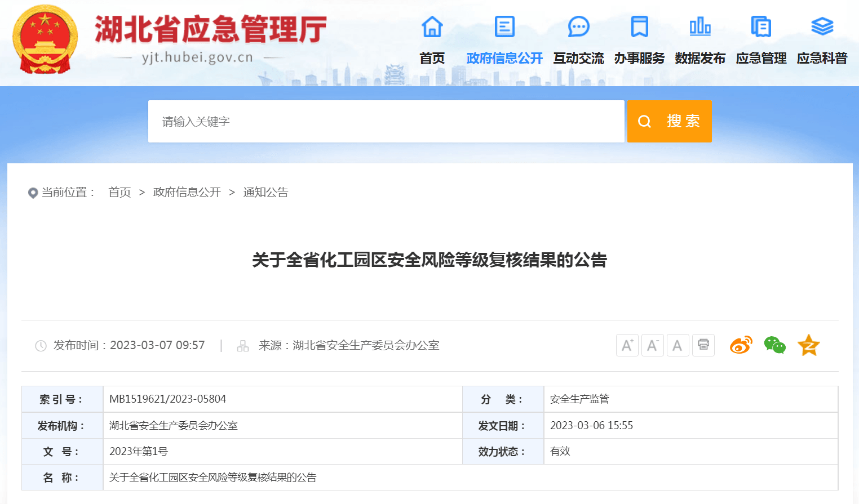Click the 数据发布 bar chart icon
Image resolution: width=859 pixels, height=504 pixels.
pos(700,26)
